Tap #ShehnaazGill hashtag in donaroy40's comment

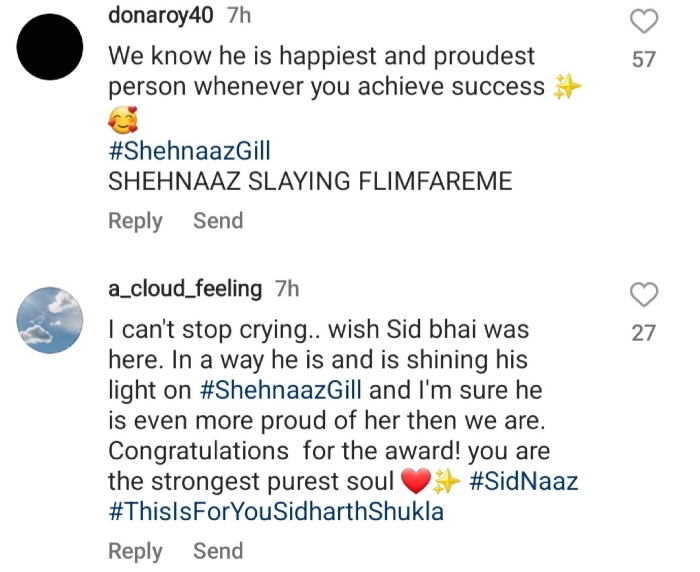coord(189,151)
